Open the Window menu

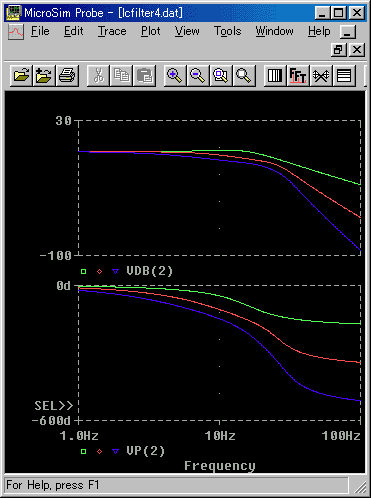point(275,31)
